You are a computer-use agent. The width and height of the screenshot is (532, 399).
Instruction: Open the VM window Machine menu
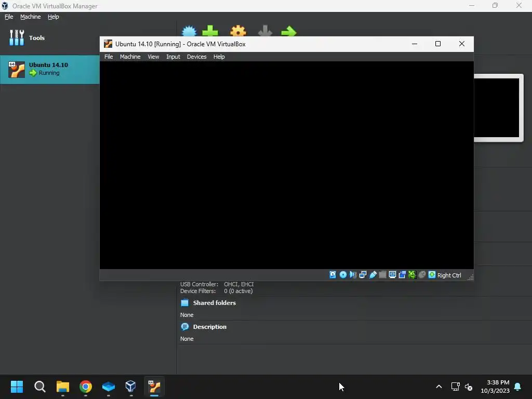point(130,57)
